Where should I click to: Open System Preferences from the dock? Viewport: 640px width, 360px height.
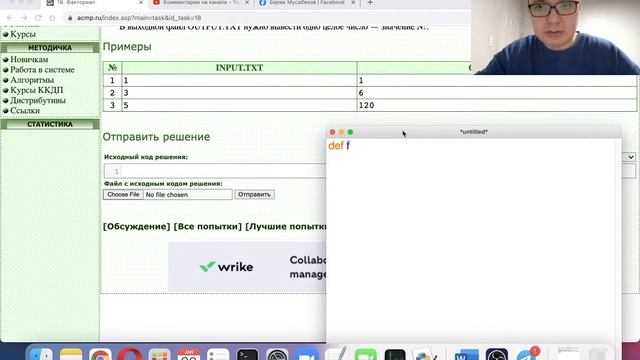pyautogui.click(x=277, y=353)
